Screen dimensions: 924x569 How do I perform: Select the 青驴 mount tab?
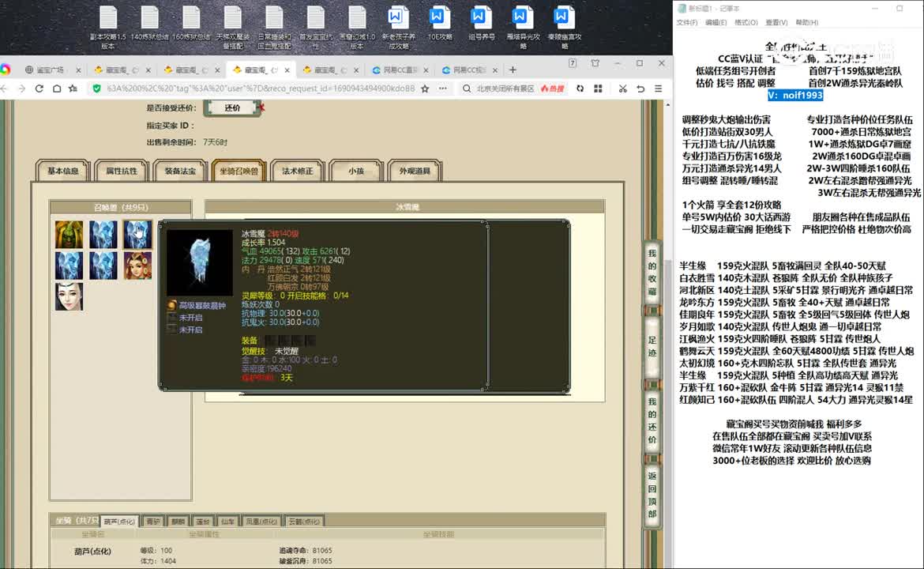click(x=153, y=522)
